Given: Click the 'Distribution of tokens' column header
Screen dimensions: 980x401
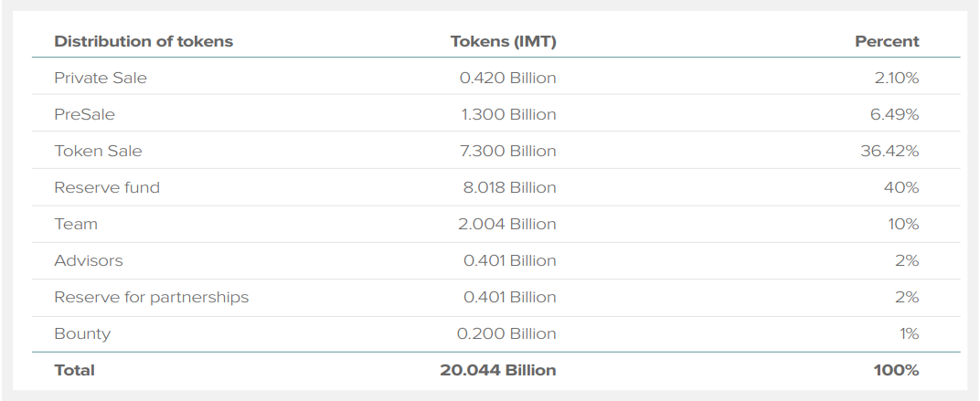Looking at the screenshot, I should click(144, 41).
